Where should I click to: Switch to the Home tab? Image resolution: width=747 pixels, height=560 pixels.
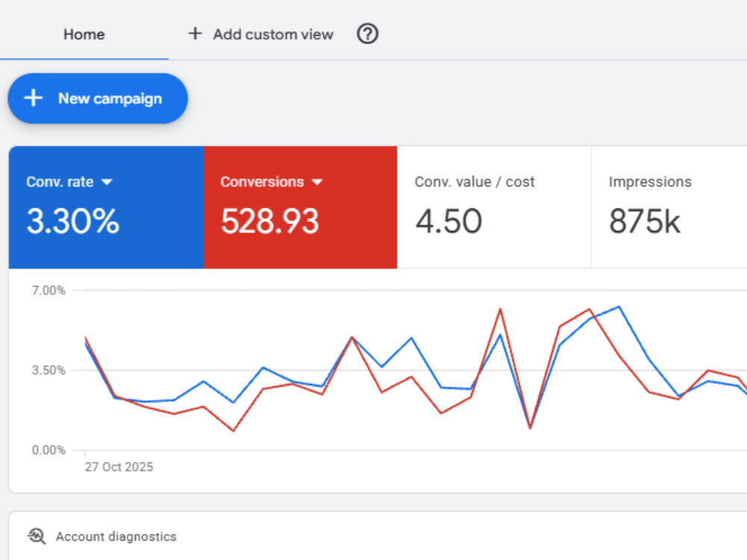click(x=84, y=34)
